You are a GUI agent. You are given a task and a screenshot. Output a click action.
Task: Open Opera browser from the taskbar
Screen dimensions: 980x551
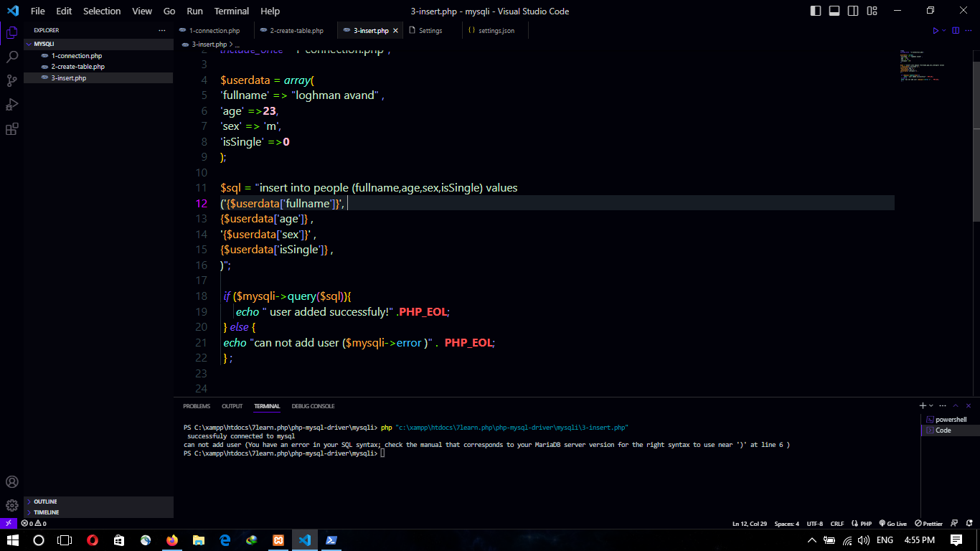coord(93,540)
